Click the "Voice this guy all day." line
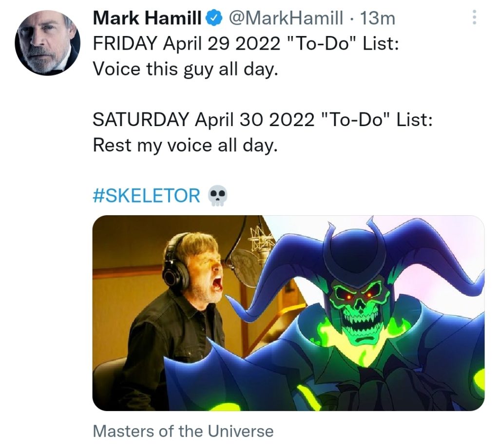 (185, 68)
